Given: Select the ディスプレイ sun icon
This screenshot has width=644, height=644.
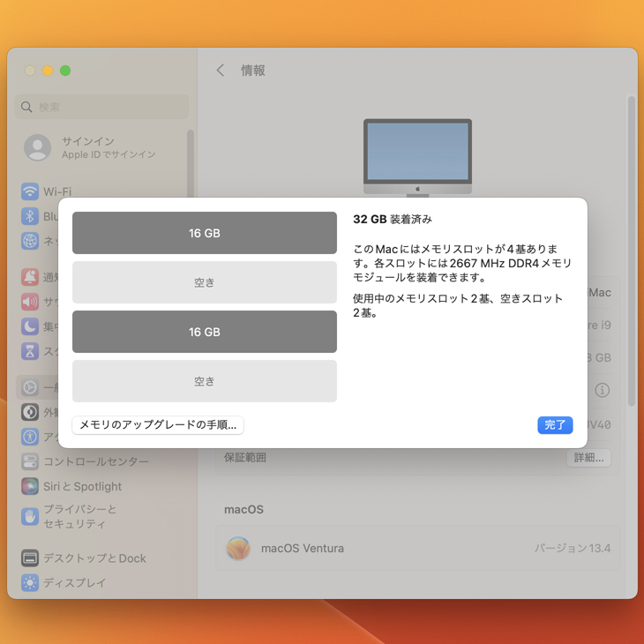Looking at the screenshot, I should [30, 582].
